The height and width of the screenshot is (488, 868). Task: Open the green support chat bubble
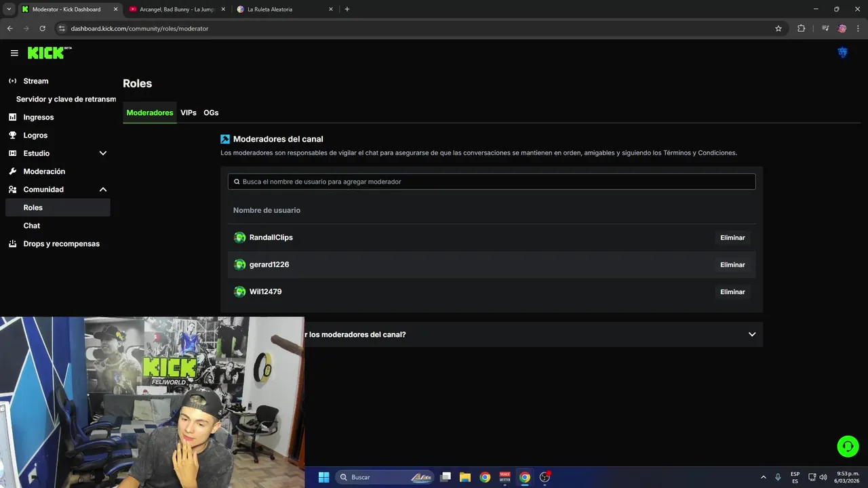pos(848,446)
